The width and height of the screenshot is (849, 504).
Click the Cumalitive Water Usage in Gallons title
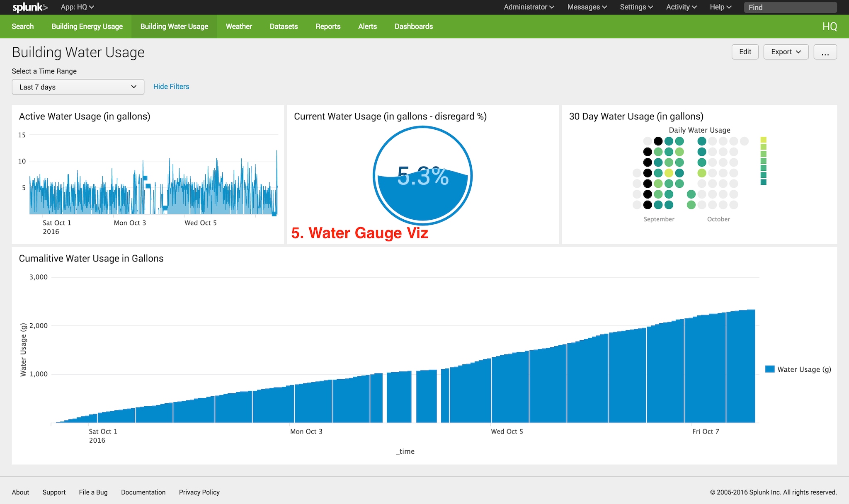point(91,259)
